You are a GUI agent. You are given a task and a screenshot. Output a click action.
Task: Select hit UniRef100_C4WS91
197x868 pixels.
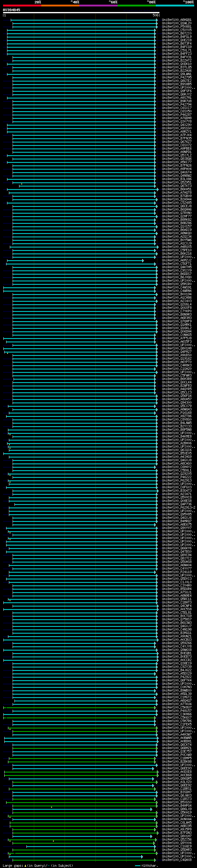click(176, 287)
